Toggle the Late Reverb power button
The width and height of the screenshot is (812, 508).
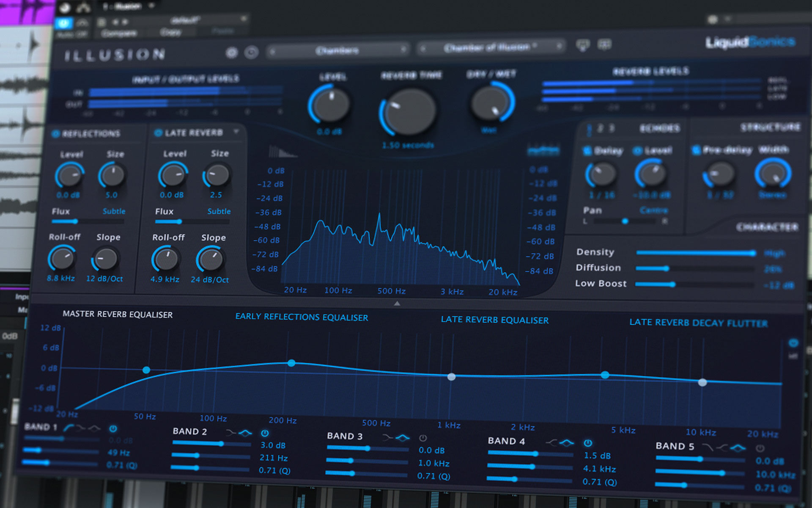pyautogui.click(x=158, y=133)
